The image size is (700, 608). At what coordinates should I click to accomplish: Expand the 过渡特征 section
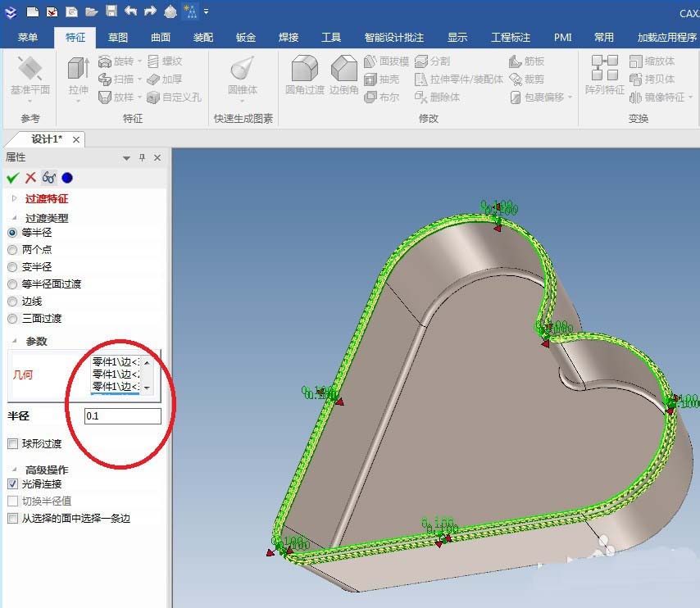coord(14,198)
